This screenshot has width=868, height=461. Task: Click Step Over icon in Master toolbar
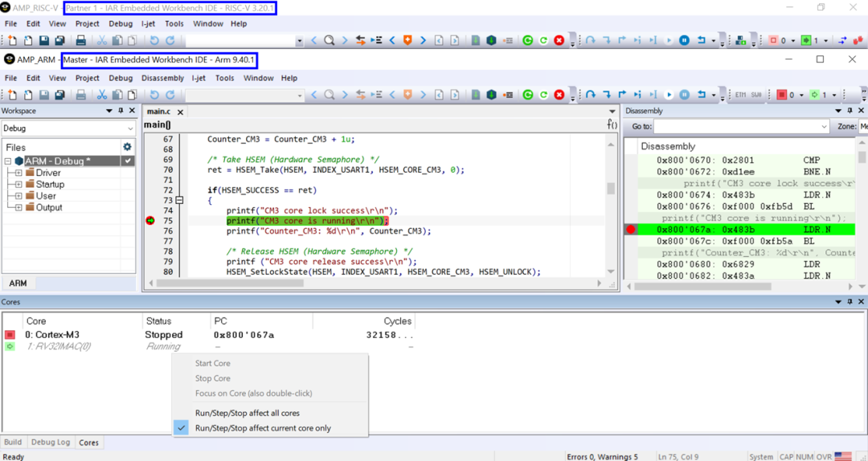pyautogui.click(x=591, y=95)
